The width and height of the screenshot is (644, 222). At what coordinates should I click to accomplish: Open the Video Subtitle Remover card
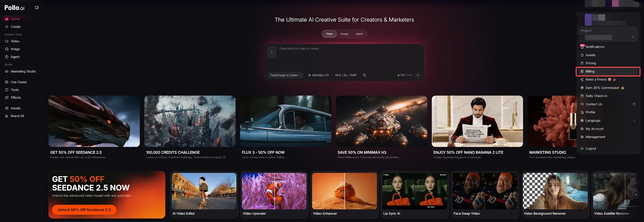(x=615, y=195)
